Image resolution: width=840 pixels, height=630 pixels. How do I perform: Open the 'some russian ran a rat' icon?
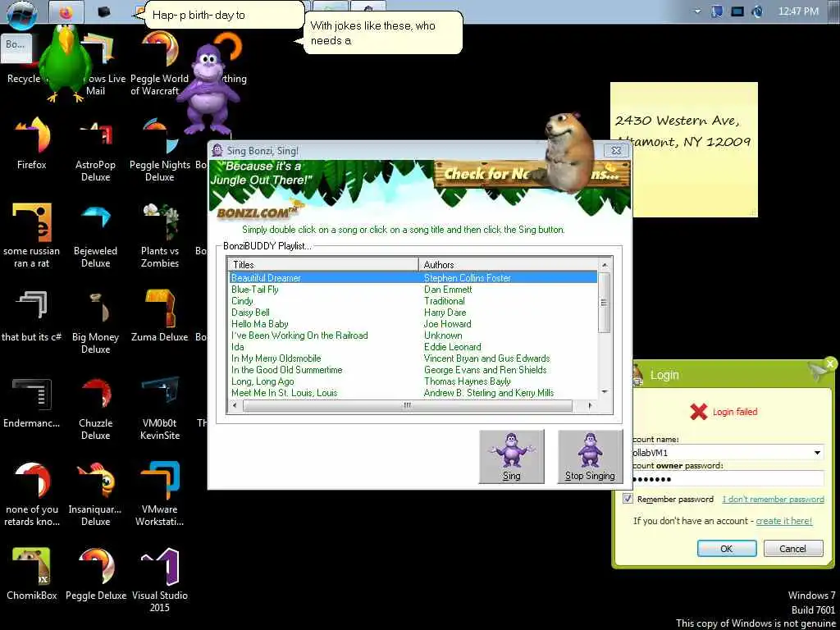[x=32, y=235]
